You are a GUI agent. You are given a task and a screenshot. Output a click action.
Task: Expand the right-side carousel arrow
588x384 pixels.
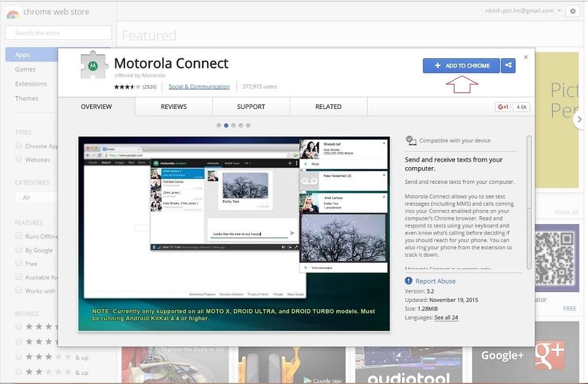(580, 120)
